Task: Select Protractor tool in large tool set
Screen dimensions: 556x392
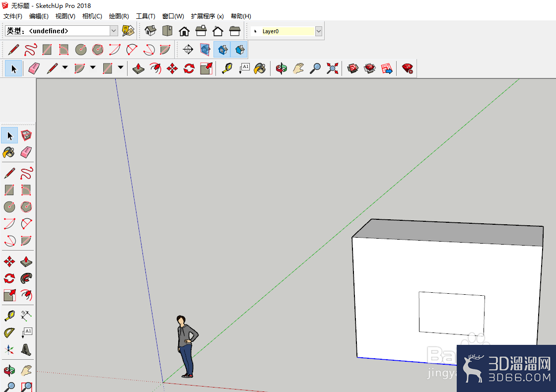Action: [9, 332]
